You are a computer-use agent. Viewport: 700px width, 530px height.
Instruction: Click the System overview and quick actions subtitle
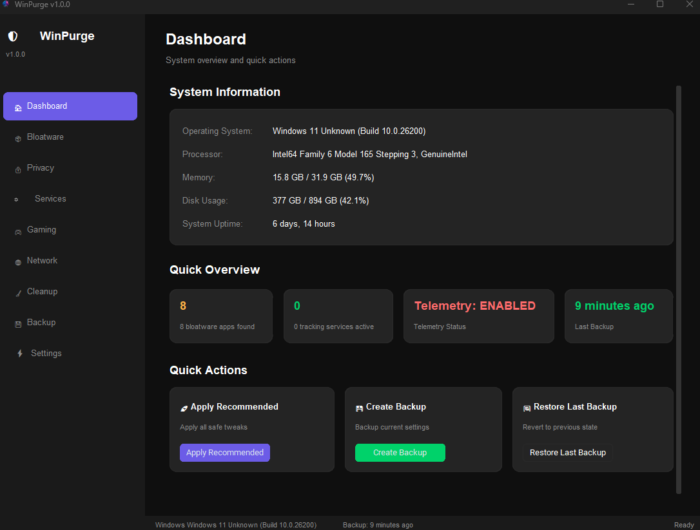[230, 60]
